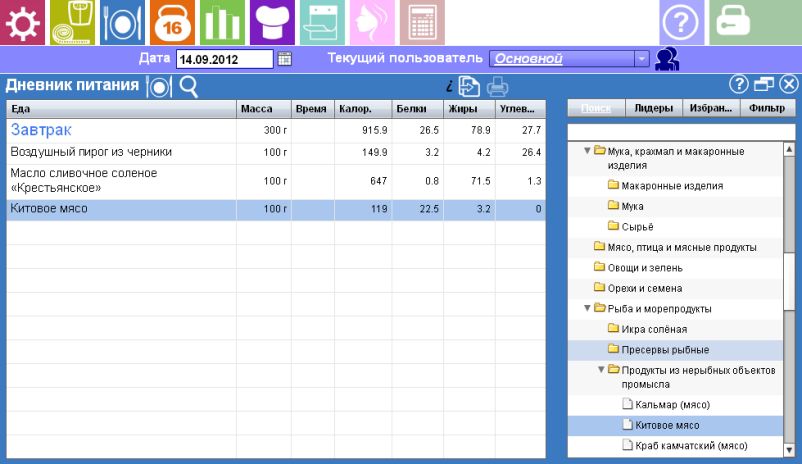802x464 pixels.
Task: Click the product search text box
Action: click(680, 131)
